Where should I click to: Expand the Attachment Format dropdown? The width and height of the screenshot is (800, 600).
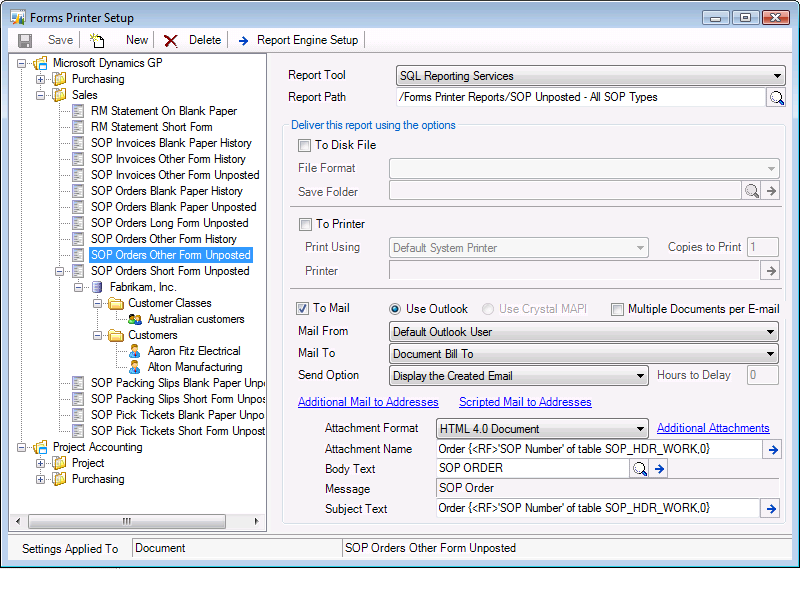click(640, 429)
